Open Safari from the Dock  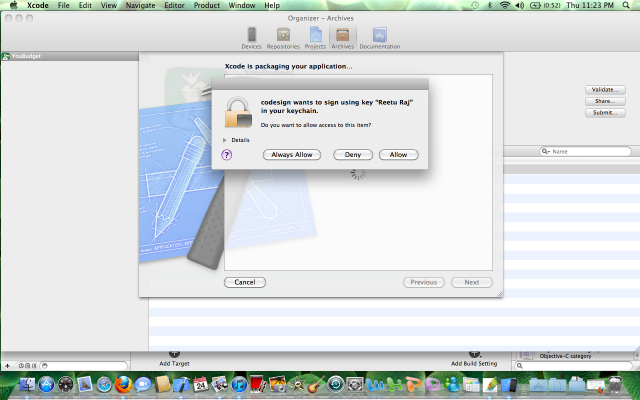[x=104, y=384]
